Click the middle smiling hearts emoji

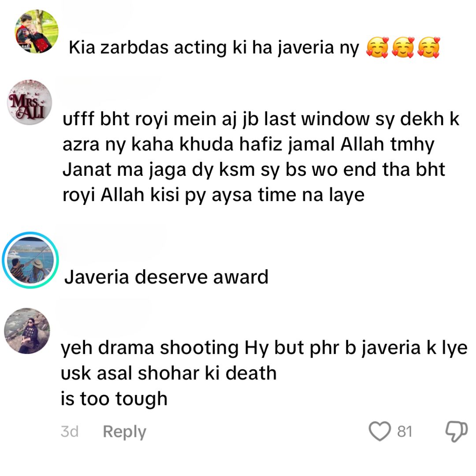point(403,48)
